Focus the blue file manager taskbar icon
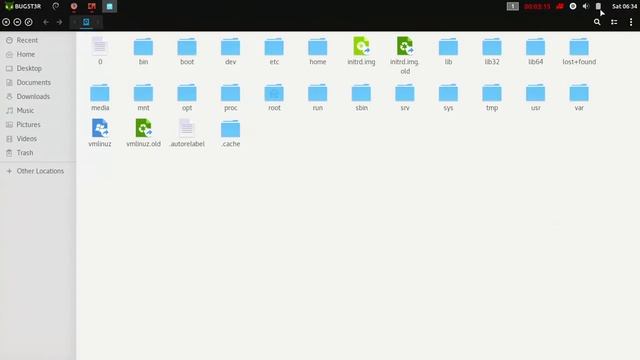 [109, 6]
